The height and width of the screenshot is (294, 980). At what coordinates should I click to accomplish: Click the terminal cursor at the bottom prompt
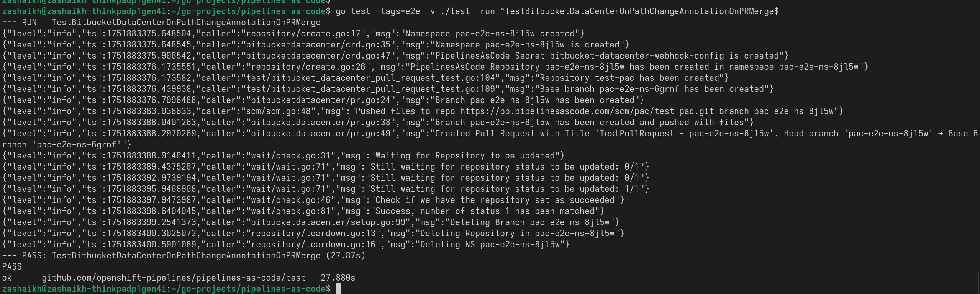(338, 289)
